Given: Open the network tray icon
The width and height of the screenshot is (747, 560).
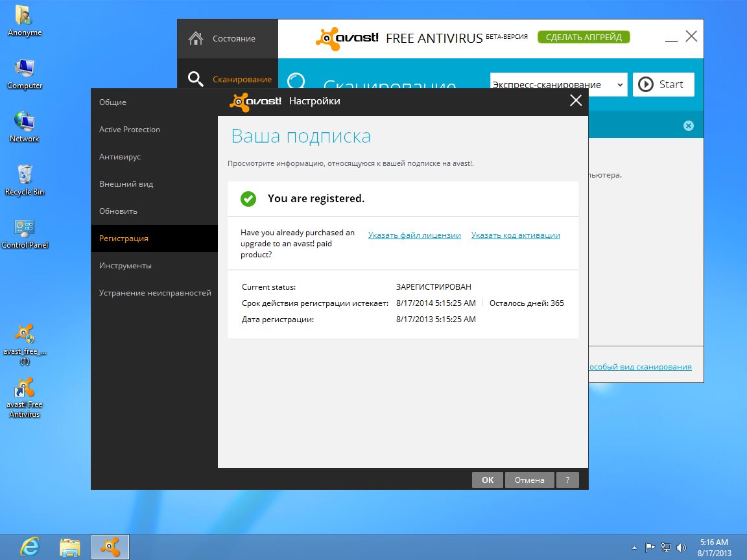Looking at the screenshot, I should 665,548.
